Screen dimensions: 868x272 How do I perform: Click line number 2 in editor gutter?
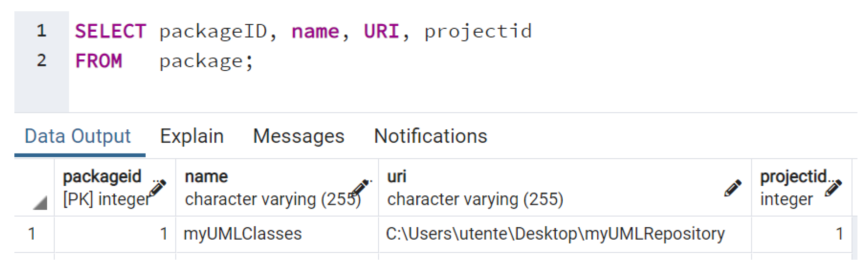click(41, 60)
